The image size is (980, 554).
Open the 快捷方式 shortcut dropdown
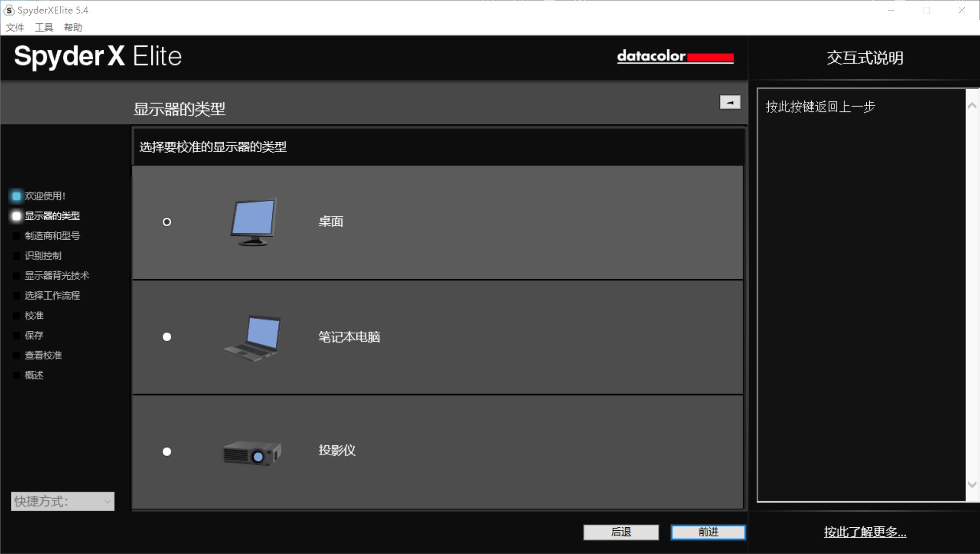coord(63,501)
